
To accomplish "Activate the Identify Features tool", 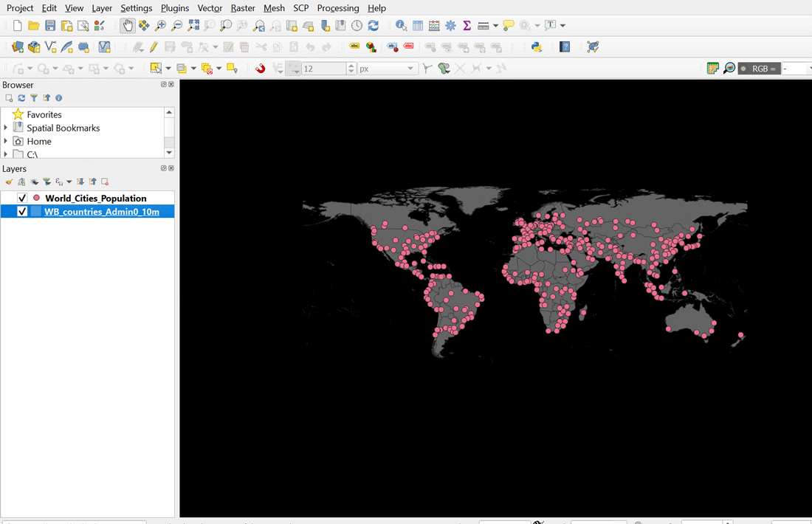I will point(402,25).
